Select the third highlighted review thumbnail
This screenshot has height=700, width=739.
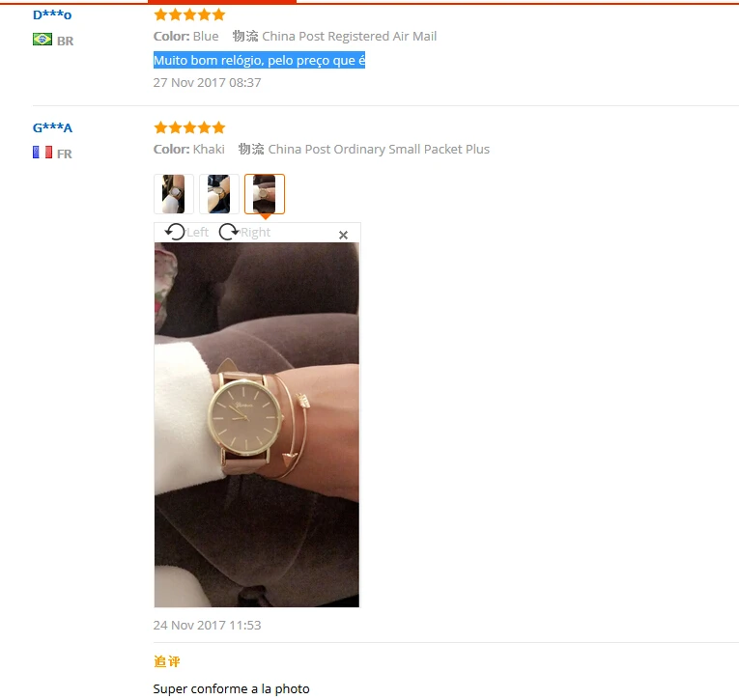coord(265,194)
